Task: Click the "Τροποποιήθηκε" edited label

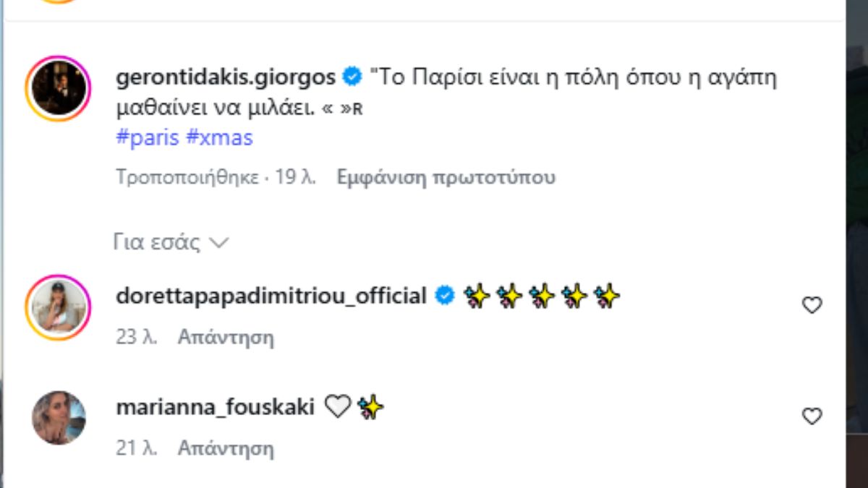Action: tap(187, 177)
